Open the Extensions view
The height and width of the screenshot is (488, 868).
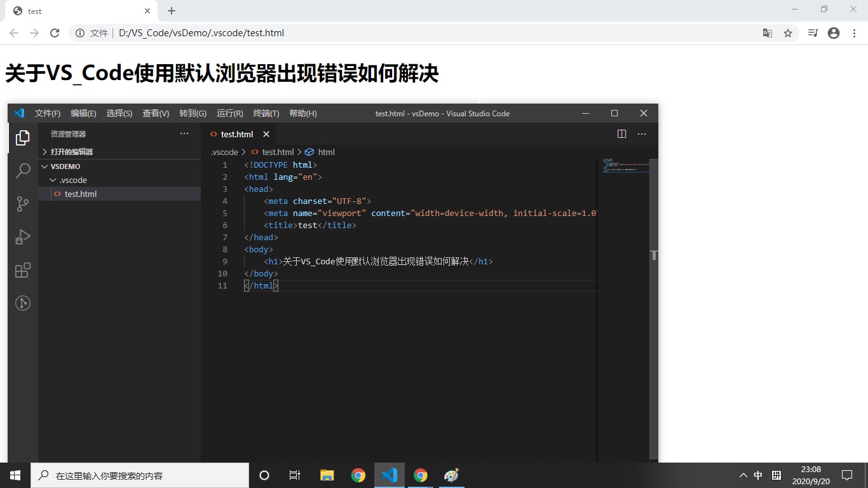tap(23, 269)
